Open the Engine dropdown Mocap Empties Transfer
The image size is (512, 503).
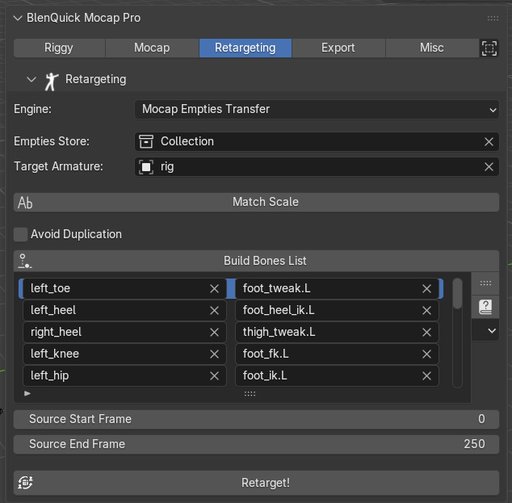(x=317, y=109)
